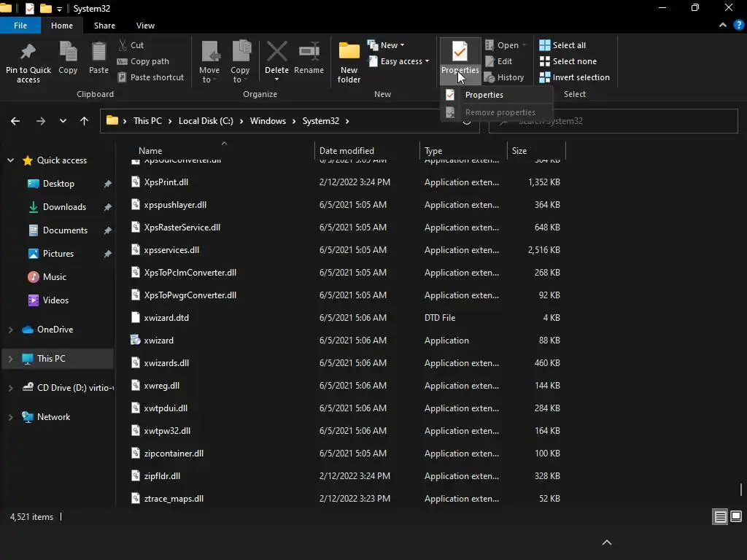
Task: Choose Remove properties menu entry
Action: point(496,112)
